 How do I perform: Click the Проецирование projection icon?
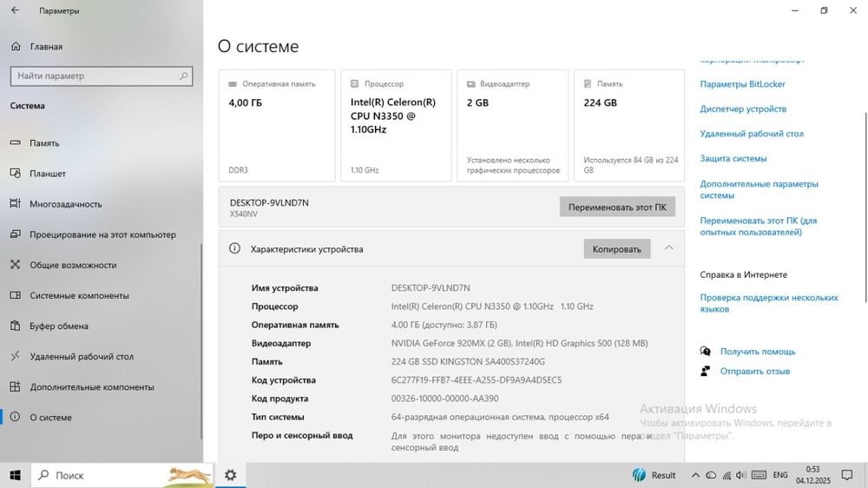point(15,234)
